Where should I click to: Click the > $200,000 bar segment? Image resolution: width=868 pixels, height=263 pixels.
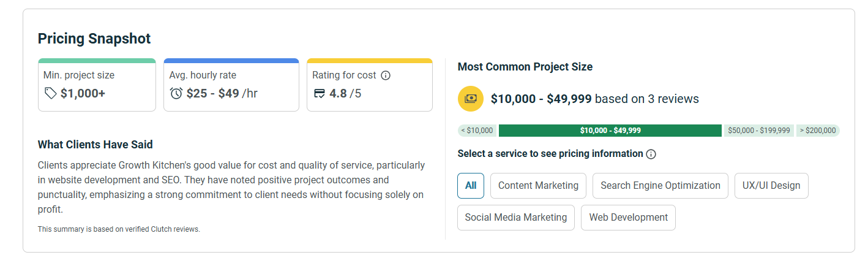(817, 131)
